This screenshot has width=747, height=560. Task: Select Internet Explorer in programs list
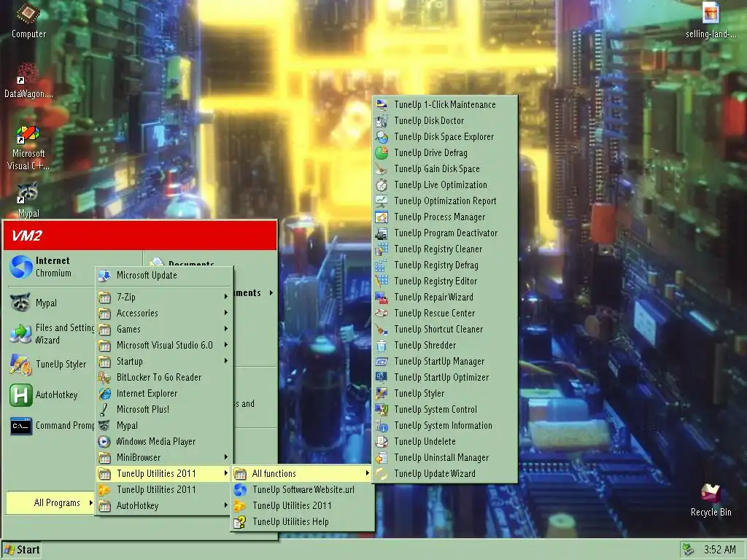164,394
